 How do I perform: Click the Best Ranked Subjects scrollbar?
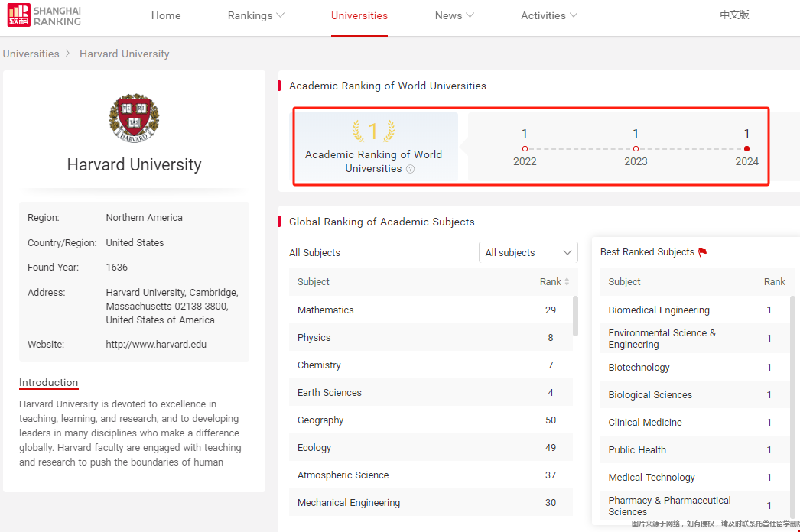click(x=792, y=408)
